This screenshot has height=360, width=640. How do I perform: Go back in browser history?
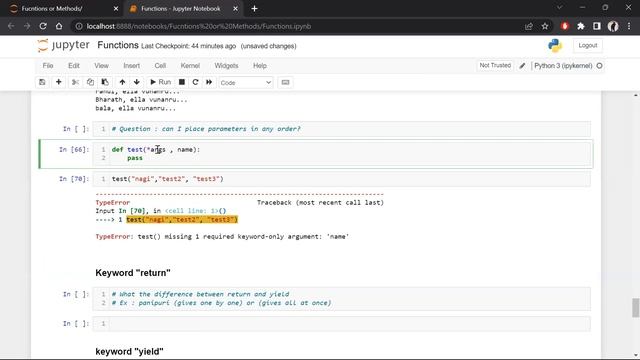click(x=11, y=26)
